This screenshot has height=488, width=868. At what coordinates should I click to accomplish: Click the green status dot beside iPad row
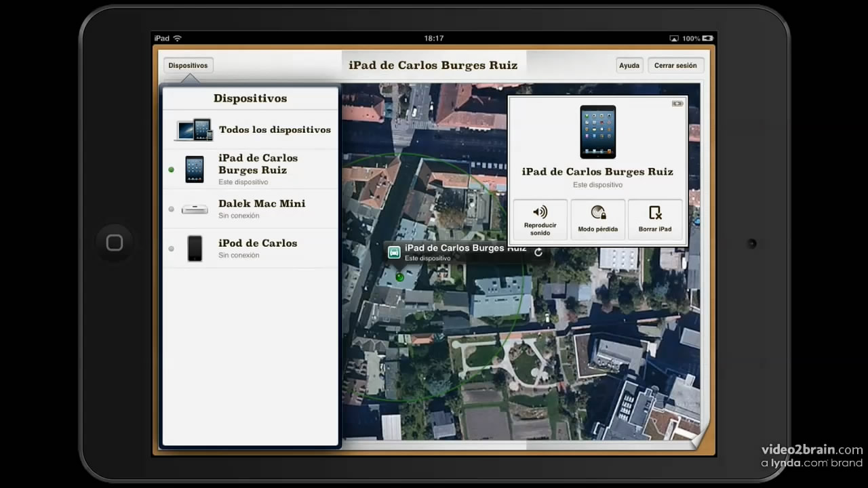pyautogui.click(x=171, y=169)
